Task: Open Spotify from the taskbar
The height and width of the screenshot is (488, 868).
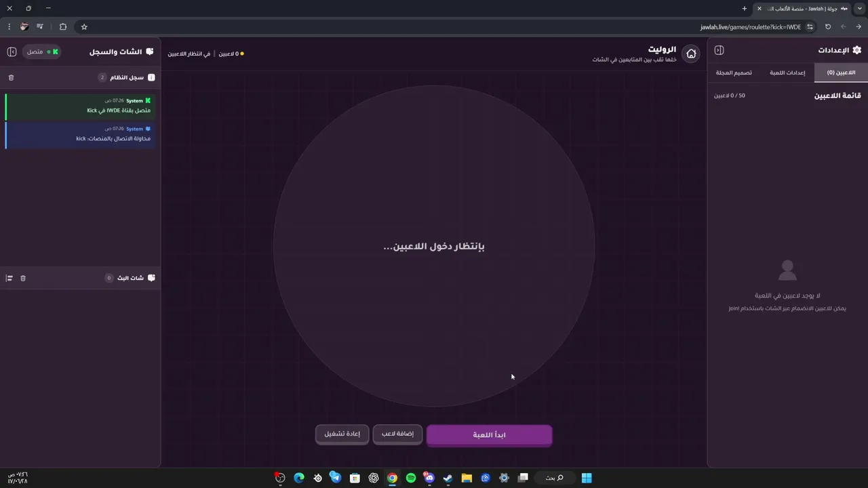Action: pyautogui.click(x=411, y=478)
